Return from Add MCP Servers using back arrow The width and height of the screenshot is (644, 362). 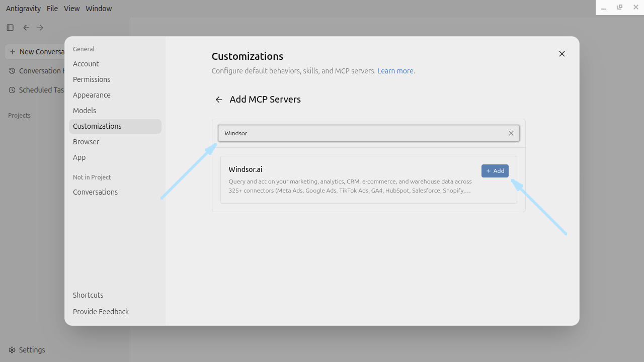click(219, 100)
